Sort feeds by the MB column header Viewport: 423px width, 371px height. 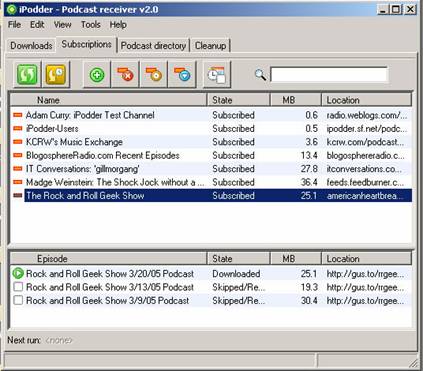coord(295,100)
